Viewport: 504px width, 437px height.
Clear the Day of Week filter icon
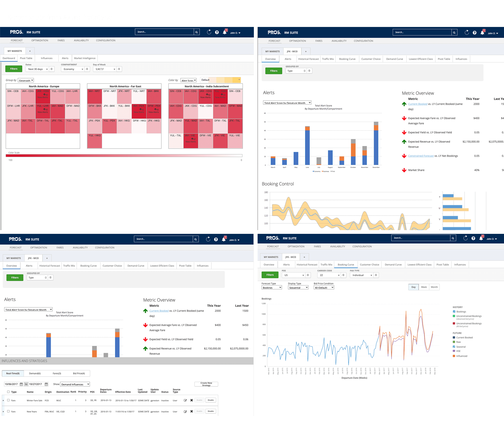(x=119, y=69)
